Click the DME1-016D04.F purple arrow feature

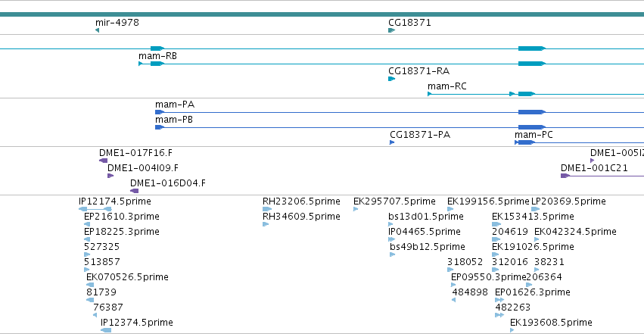pyautogui.click(x=134, y=191)
